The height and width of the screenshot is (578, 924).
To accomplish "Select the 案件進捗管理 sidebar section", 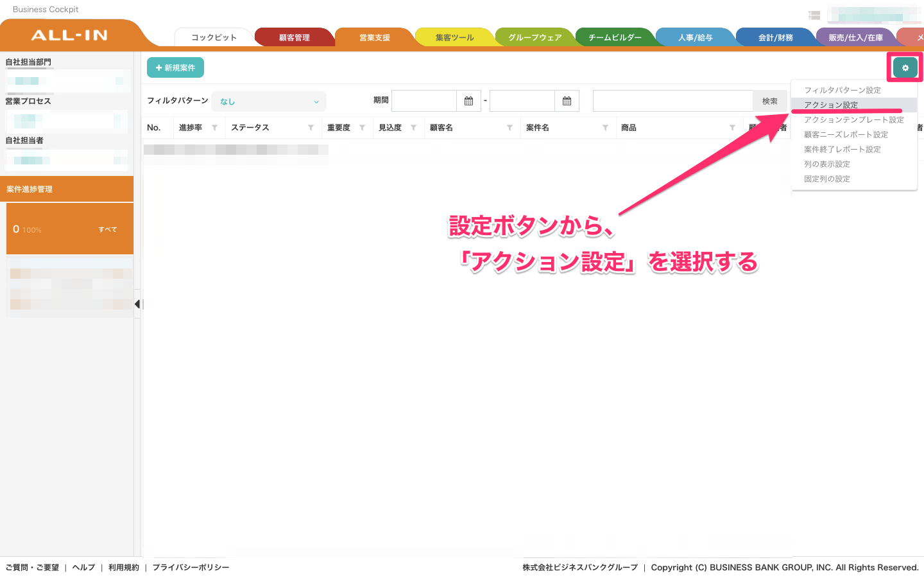I will 67,189.
